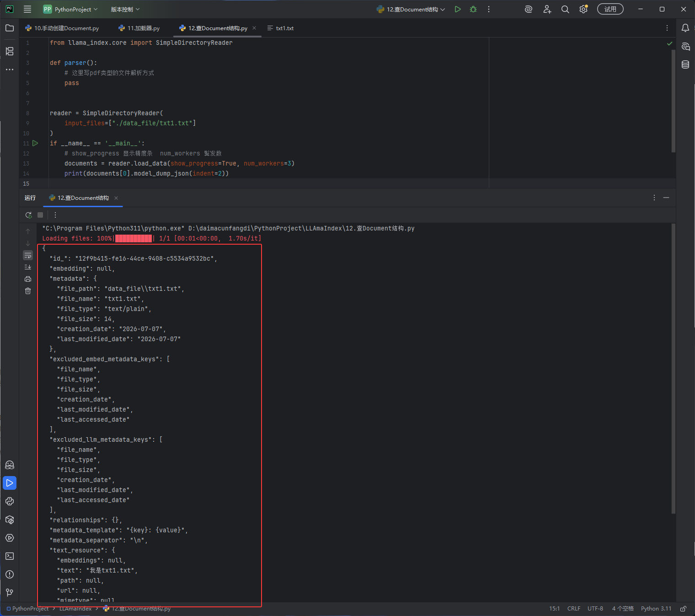Viewport: 695px width, 616px height.
Task: Change UTF-8 file encoding setting
Action: (595, 609)
